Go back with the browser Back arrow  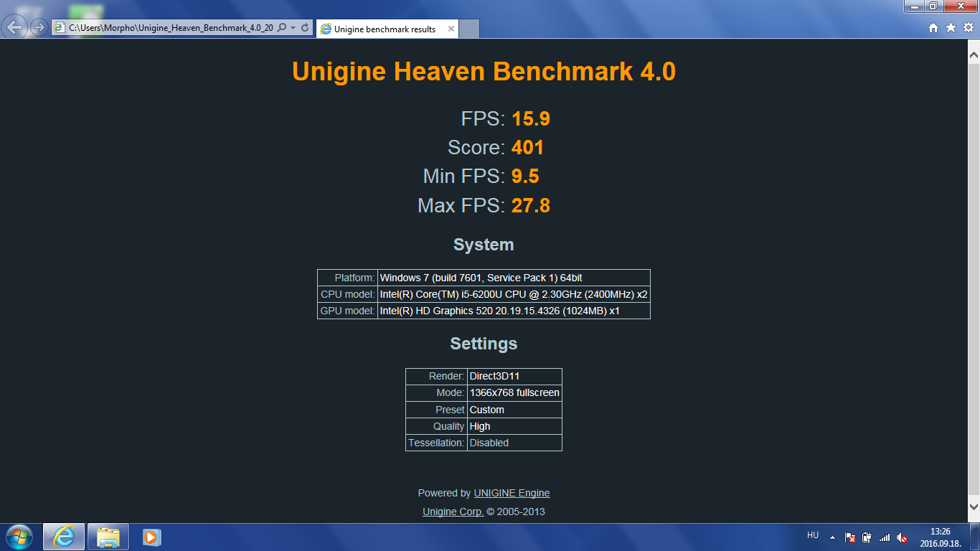coord(16,27)
